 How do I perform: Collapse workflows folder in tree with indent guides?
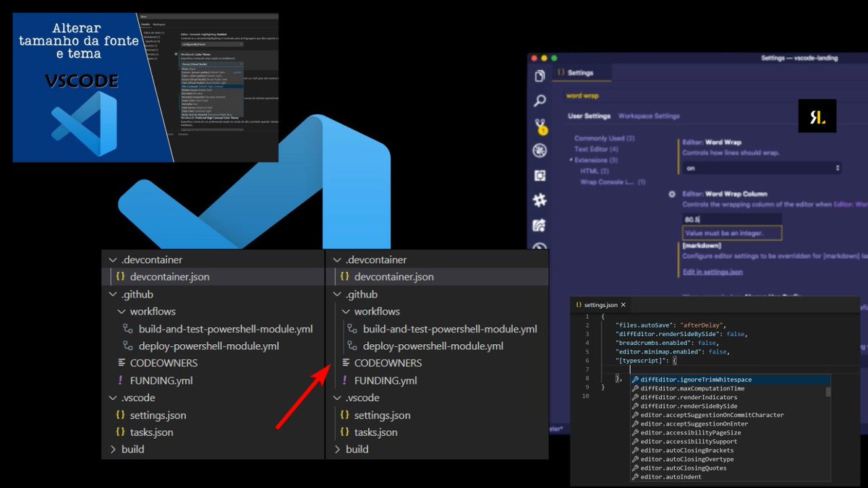tap(345, 312)
